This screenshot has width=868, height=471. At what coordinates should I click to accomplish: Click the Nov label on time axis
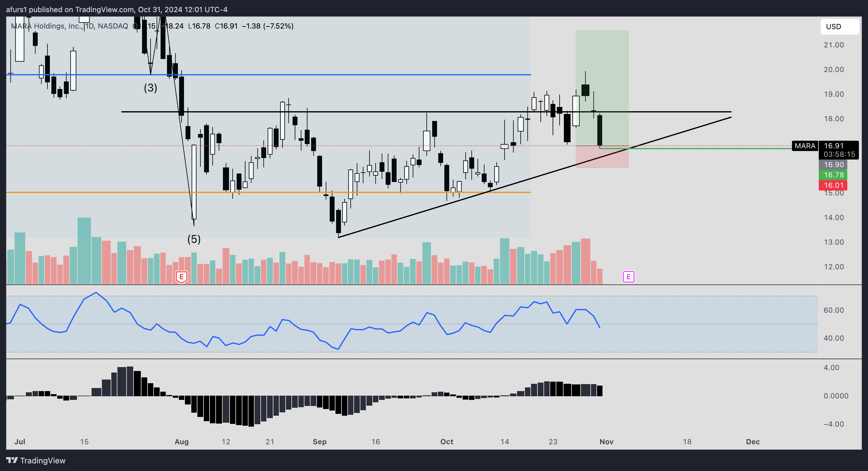pos(606,442)
